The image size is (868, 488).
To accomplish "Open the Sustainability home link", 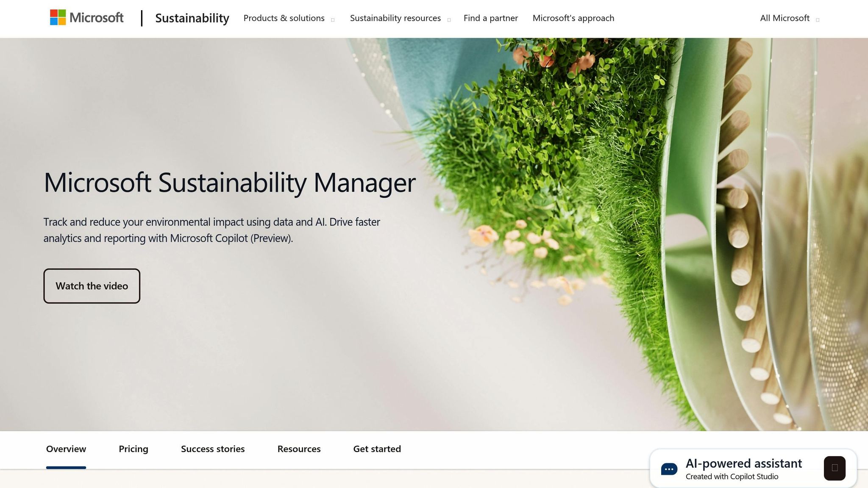I will coord(192,18).
